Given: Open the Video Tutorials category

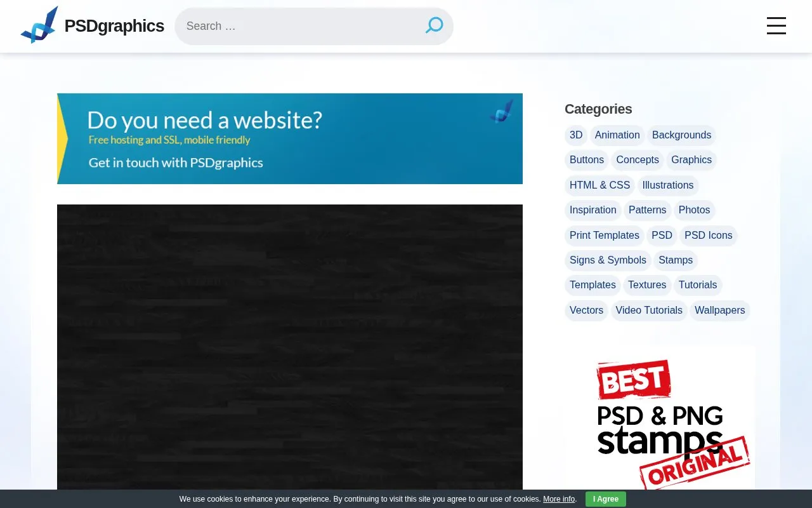Looking at the screenshot, I should click(649, 311).
